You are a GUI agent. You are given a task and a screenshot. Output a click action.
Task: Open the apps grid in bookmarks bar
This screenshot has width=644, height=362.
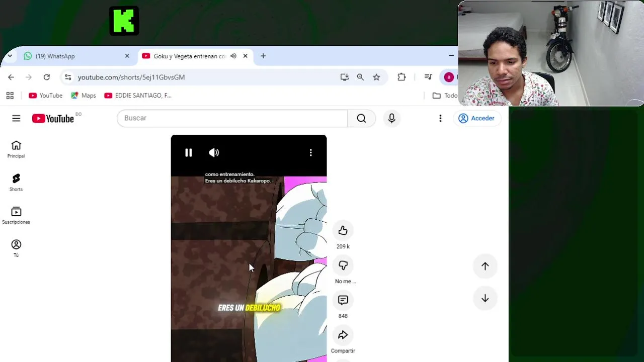click(x=10, y=96)
